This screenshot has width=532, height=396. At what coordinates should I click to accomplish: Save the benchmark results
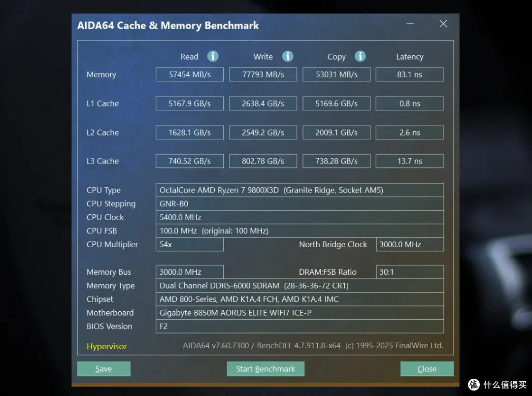[x=104, y=369]
